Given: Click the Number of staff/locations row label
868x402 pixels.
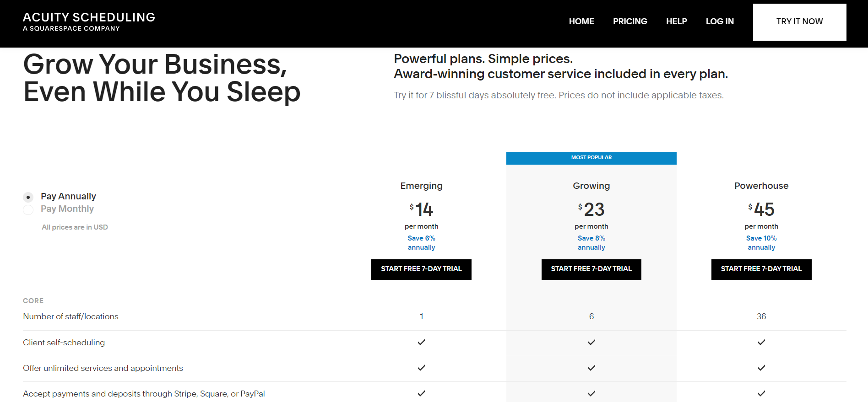Looking at the screenshot, I should 71,316.
